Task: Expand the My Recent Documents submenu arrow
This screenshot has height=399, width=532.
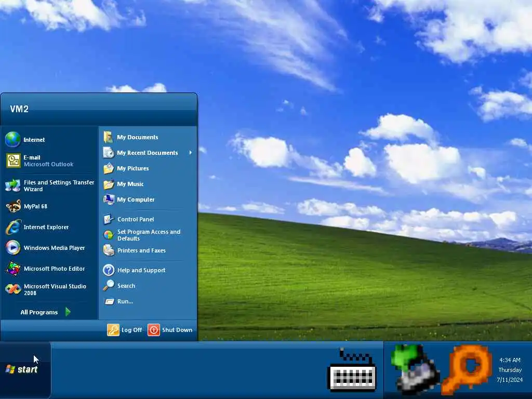Action: click(191, 153)
